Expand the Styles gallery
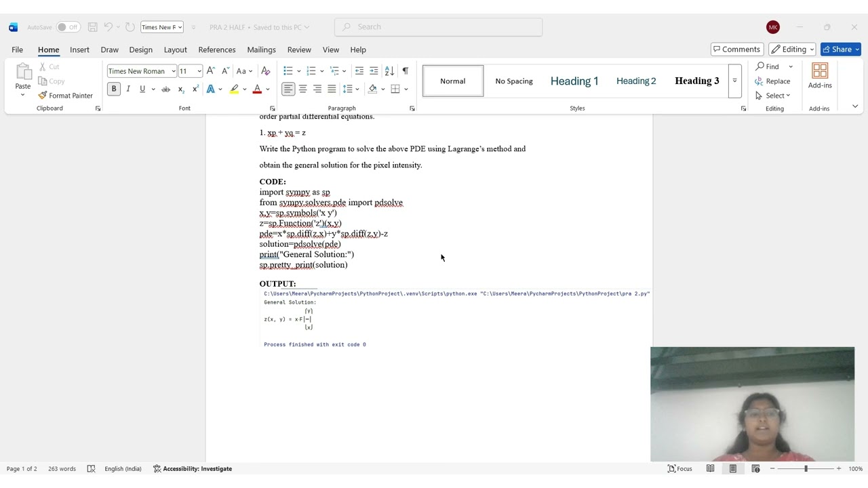The image size is (868, 488). point(734,81)
